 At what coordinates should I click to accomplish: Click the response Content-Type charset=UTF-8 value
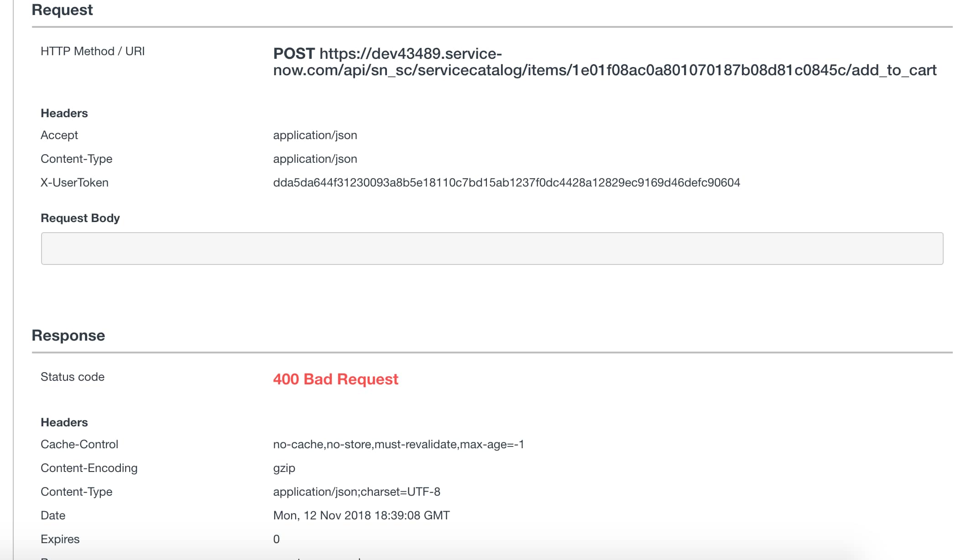pyautogui.click(x=357, y=492)
